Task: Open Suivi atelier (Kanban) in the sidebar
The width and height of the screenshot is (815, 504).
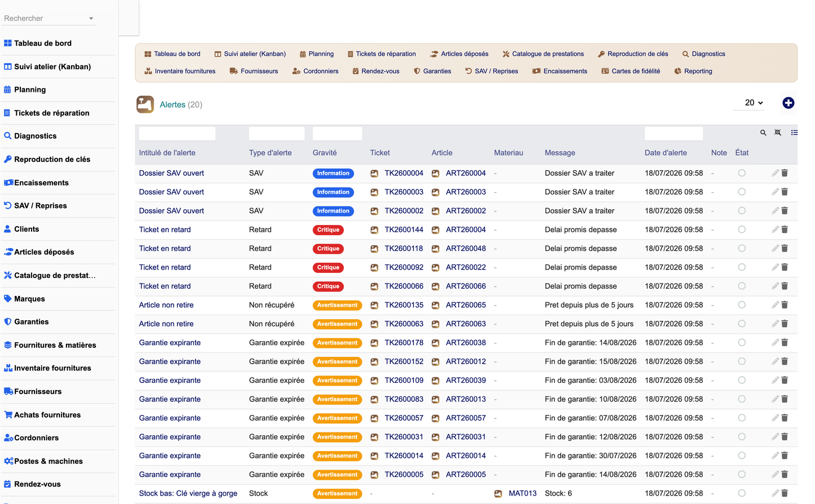Action: pyautogui.click(x=52, y=67)
